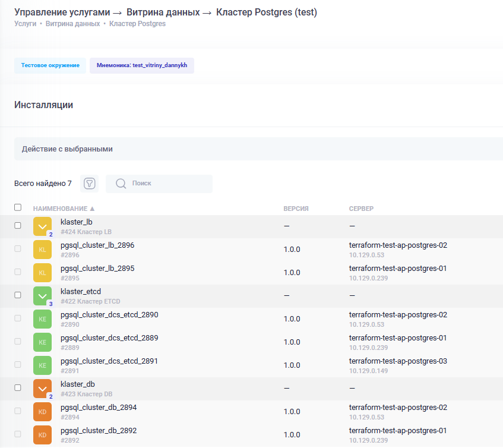The width and height of the screenshot is (503, 448).
Task: Open the filter funnel icon
Action: pyautogui.click(x=89, y=184)
